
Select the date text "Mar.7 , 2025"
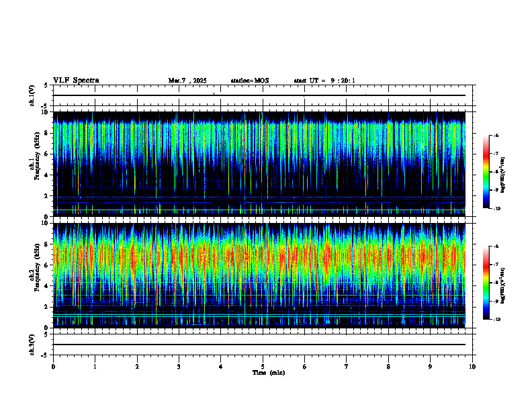point(187,81)
